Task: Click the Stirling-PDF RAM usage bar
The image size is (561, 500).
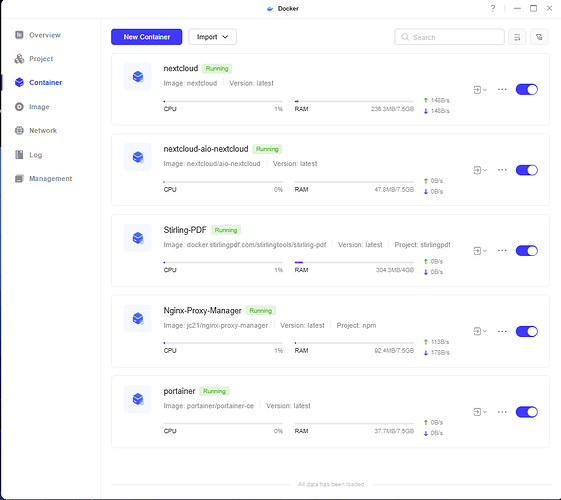Action: click(354, 263)
